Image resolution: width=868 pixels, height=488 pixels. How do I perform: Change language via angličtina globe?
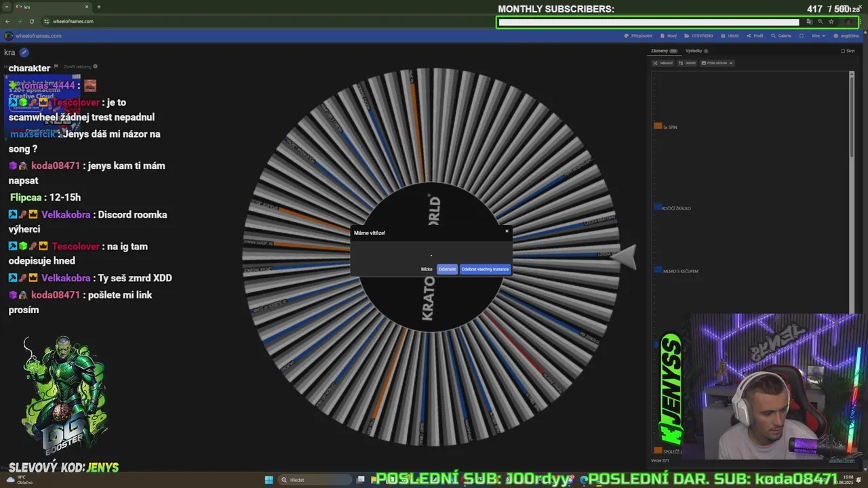[846, 36]
